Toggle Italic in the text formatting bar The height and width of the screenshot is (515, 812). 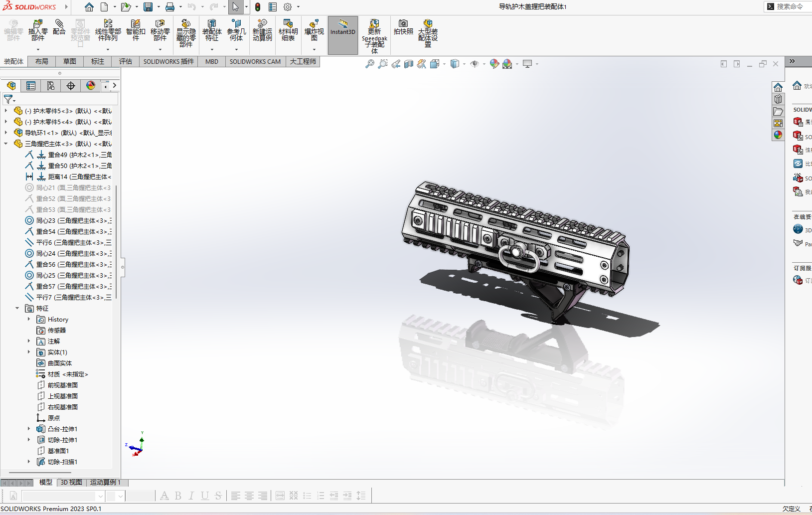191,496
